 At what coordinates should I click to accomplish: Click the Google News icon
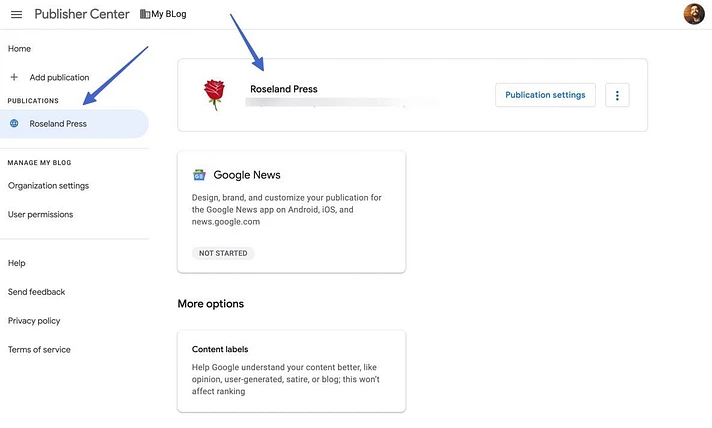[199, 175]
